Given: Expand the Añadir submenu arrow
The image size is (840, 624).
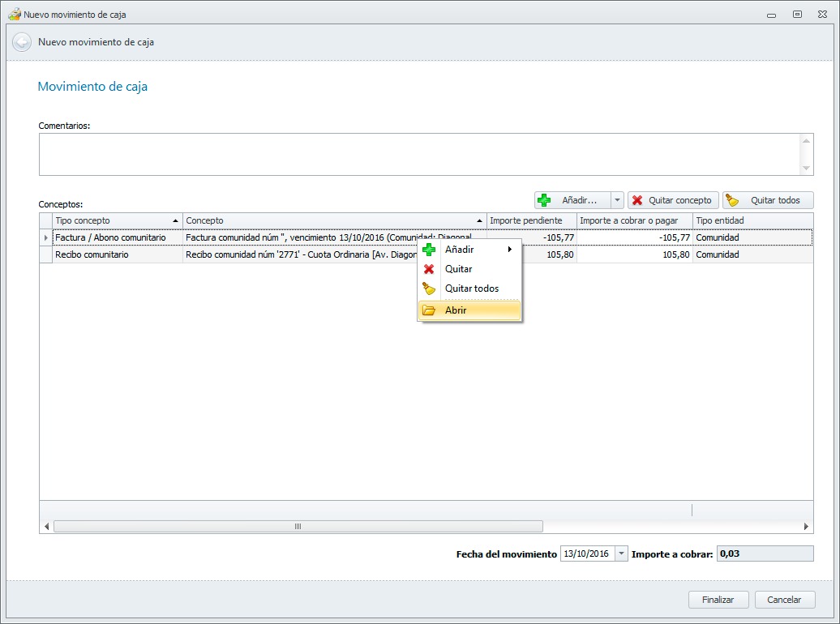Looking at the screenshot, I should tap(510, 250).
